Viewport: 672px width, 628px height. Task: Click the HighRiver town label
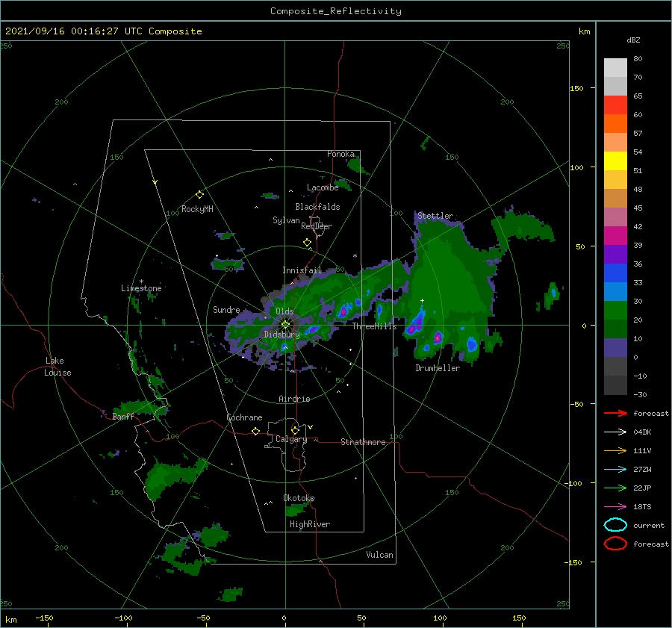[x=310, y=524]
